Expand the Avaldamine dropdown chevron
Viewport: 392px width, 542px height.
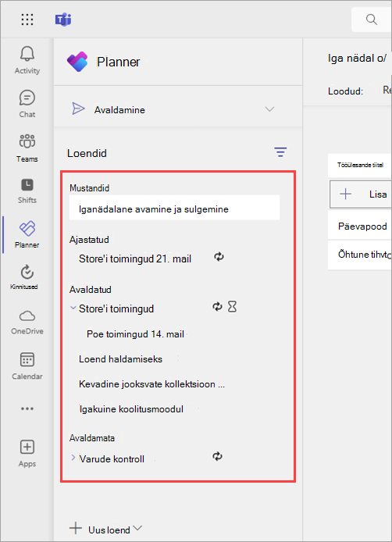pyautogui.click(x=269, y=109)
